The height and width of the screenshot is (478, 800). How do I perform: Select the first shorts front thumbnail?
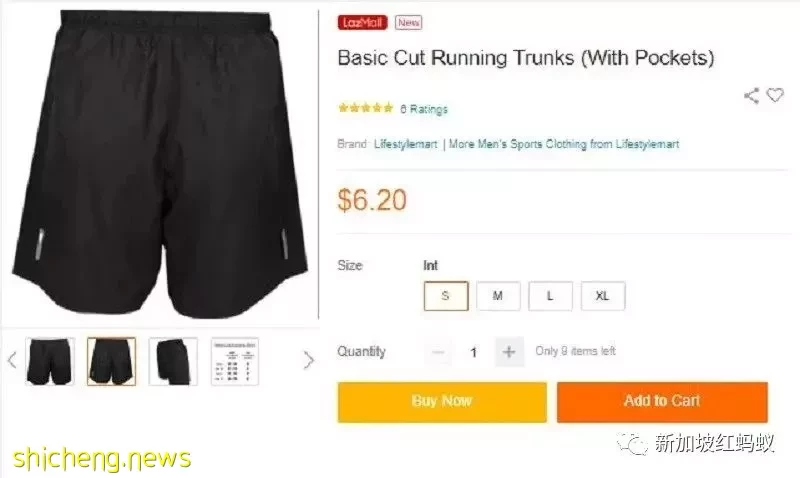pyautogui.click(x=49, y=361)
